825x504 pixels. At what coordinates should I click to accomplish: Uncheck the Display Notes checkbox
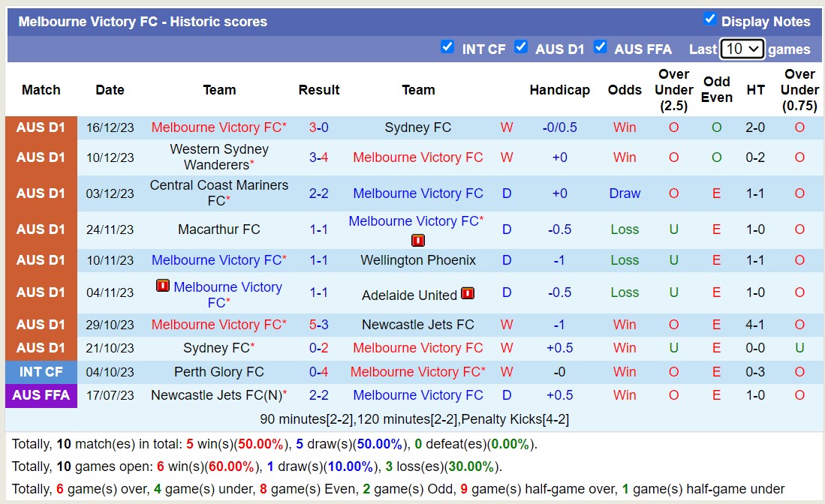[x=710, y=19]
